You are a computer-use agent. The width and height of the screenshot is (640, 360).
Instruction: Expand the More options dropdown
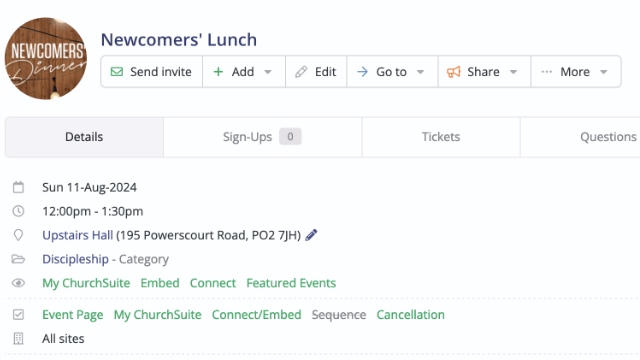[576, 72]
